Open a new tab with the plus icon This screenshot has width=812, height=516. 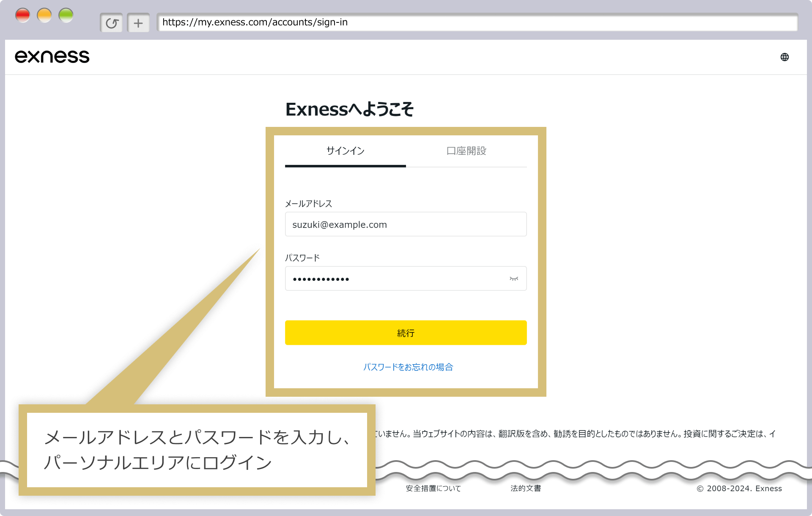click(138, 23)
